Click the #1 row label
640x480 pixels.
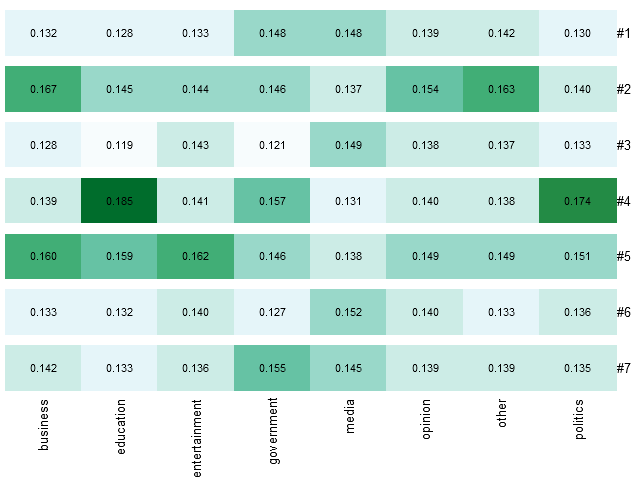(x=623, y=33)
